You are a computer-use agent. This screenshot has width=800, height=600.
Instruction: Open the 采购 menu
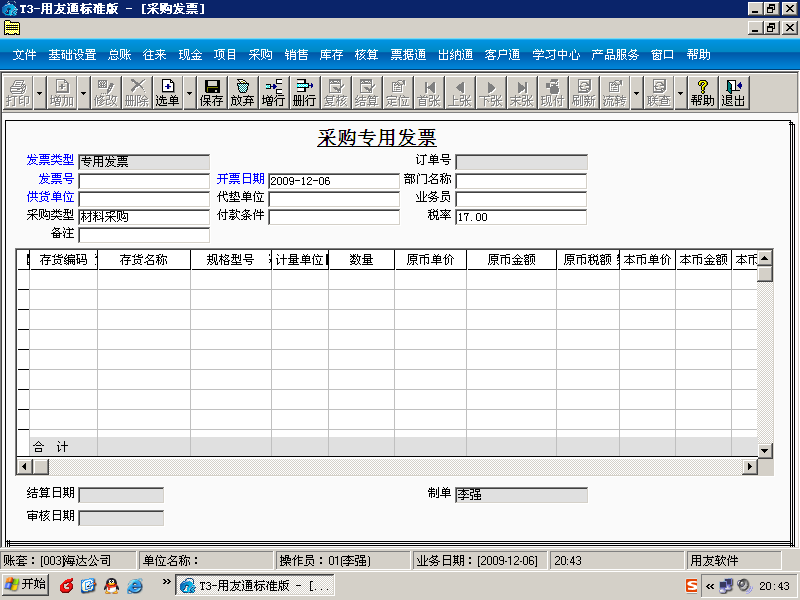coord(261,55)
